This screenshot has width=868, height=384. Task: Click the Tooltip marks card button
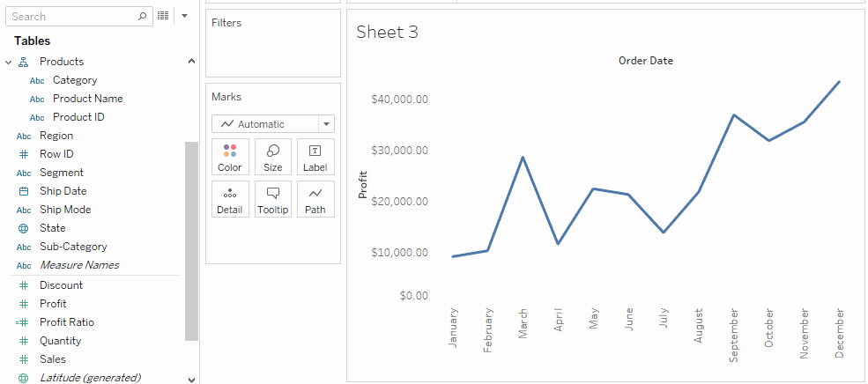pos(273,200)
